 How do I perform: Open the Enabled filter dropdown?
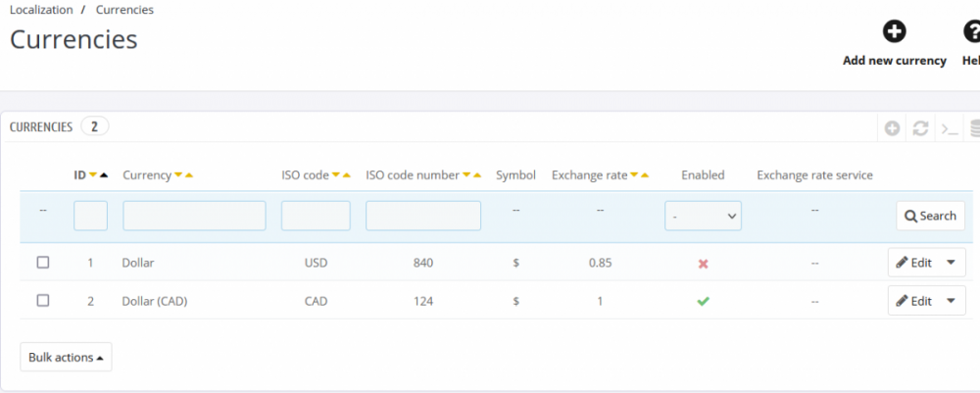(x=703, y=216)
